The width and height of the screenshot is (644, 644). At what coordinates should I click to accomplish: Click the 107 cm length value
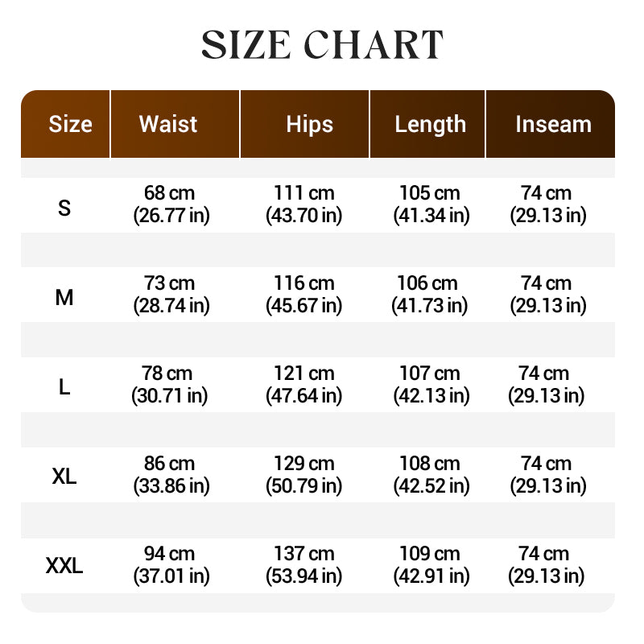click(x=430, y=374)
